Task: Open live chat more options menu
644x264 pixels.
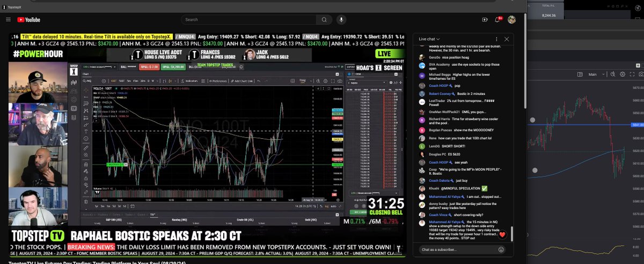Action: click(496, 39)
